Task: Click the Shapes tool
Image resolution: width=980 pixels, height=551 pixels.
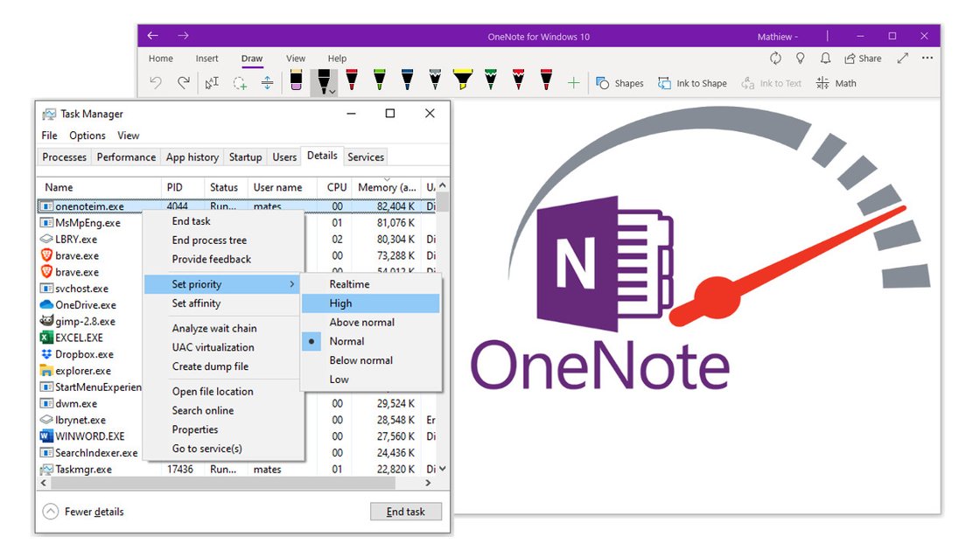Action: click(620, 82)
